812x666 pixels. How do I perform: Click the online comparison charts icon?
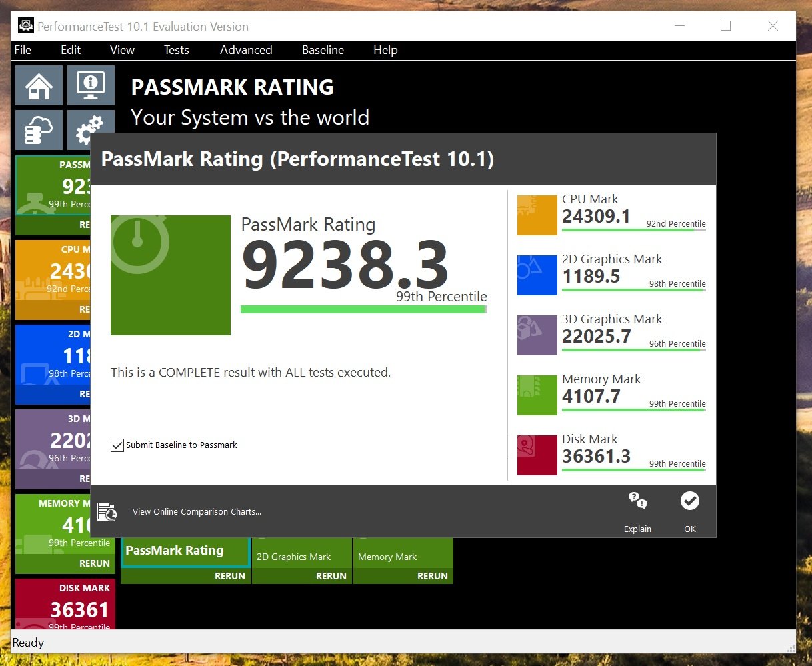(107, 512)
